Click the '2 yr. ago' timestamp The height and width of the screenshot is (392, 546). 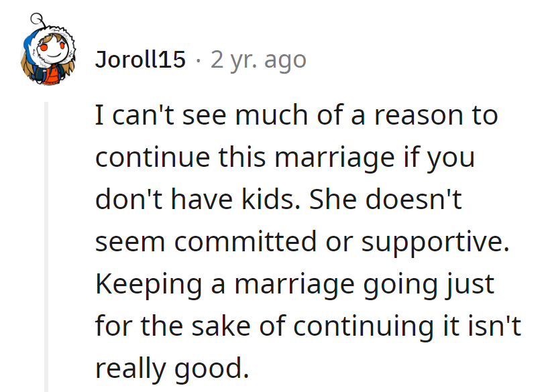(258, 59)
